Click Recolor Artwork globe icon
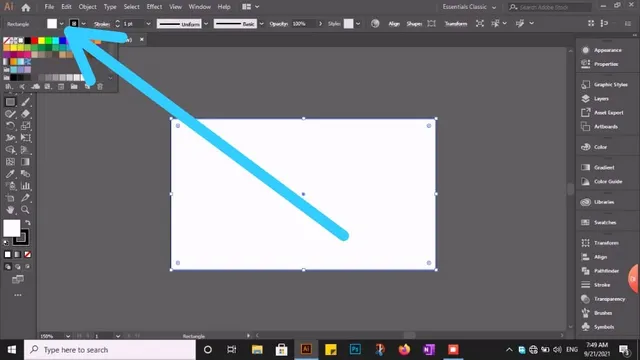This screenshot has height=360, width=640. [375, 24]
